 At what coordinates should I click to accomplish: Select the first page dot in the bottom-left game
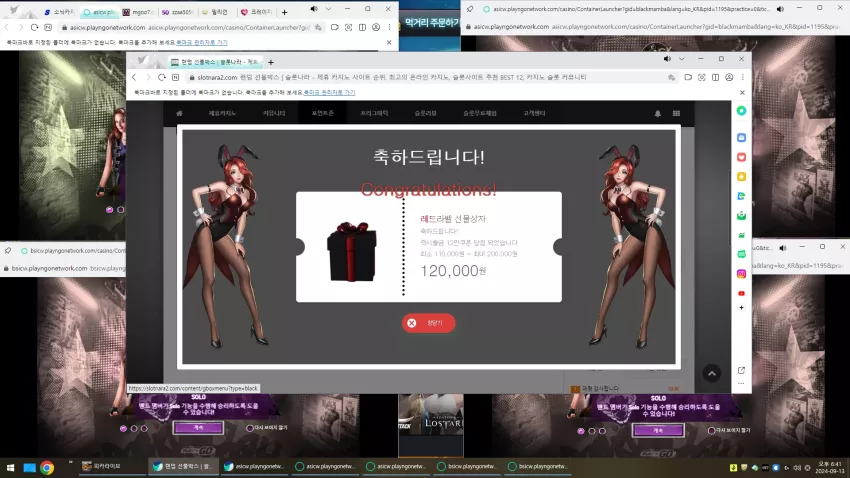tap(124, 428)
